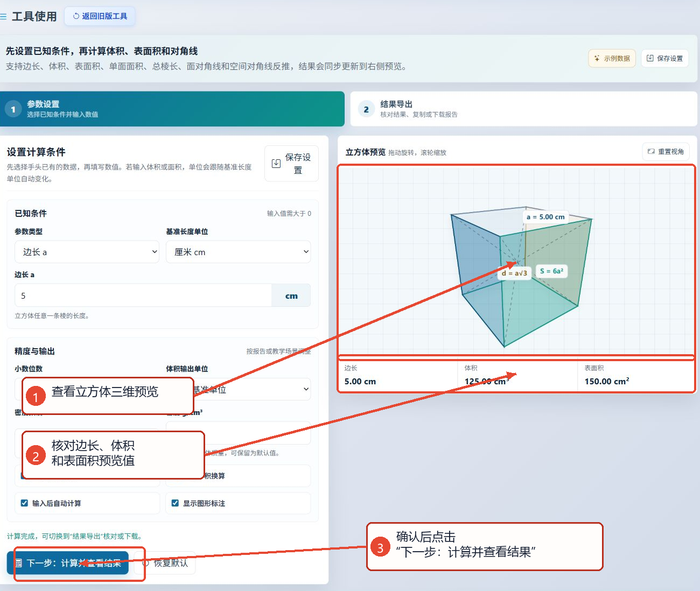
Task: Load sample data with 示例数据 button
Action: click(612, 58)
